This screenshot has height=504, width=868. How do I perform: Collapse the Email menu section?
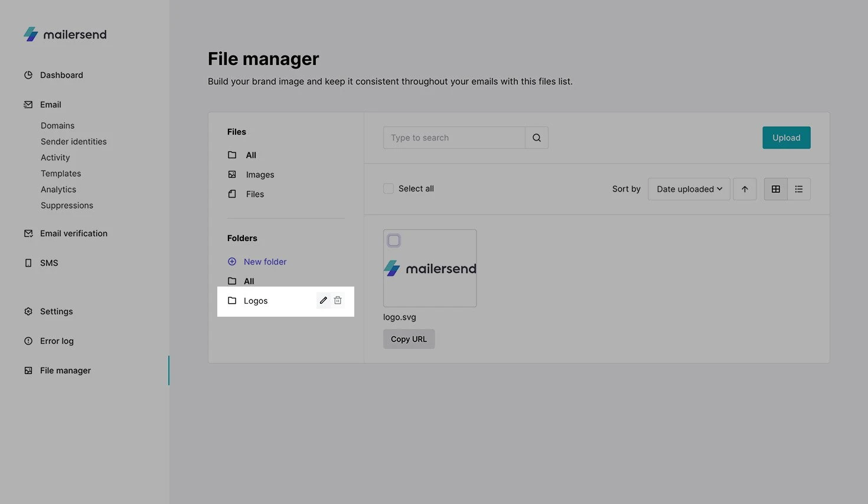tap(51, 105)
